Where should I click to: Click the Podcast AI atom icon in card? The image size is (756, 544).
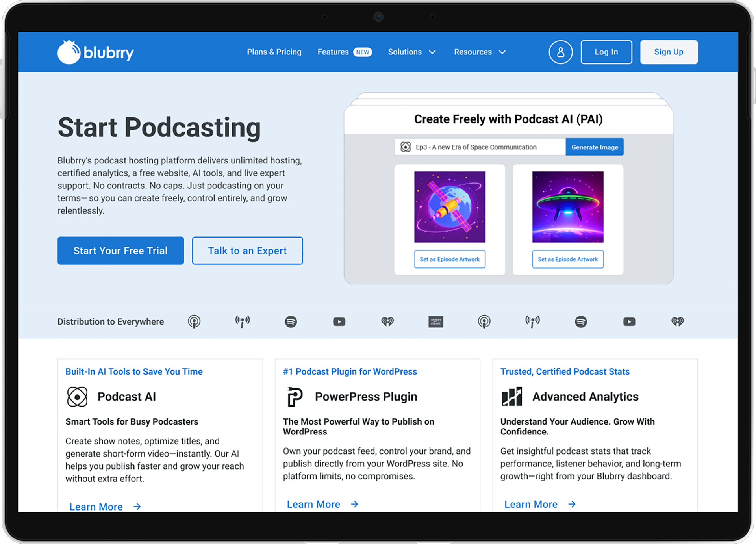click(x=77, y=397)
